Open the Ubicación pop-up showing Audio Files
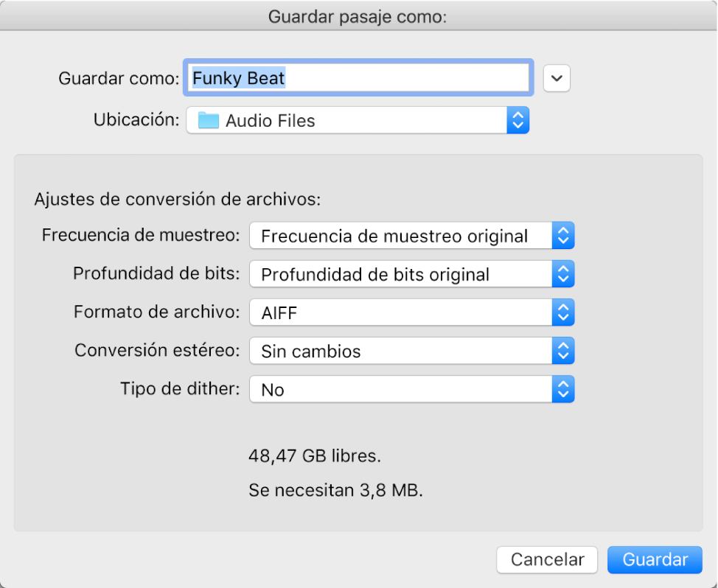This screenshot has width=718, height=588. tap(346, 121)
